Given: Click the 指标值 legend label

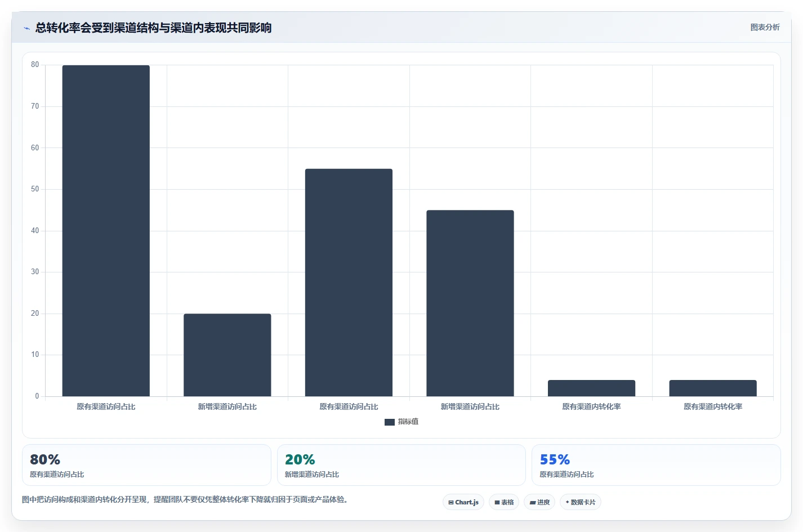Looking at the screenshot, I should (x=408, y=422).
